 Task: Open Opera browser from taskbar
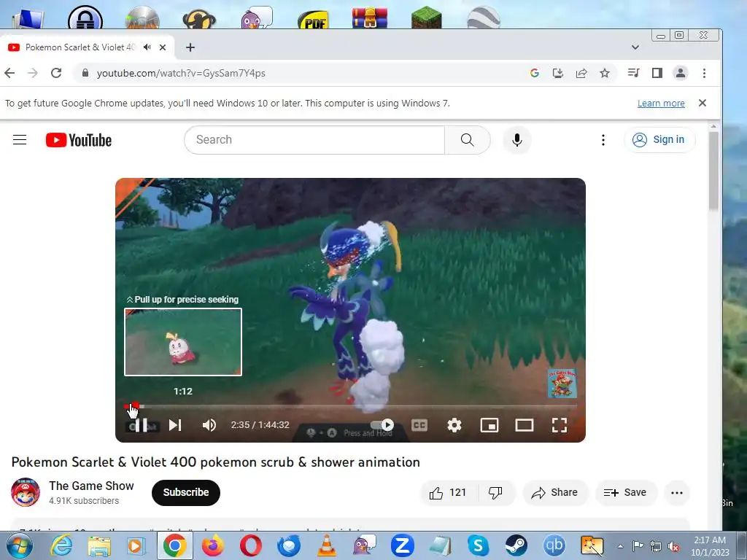coord(251,545)
